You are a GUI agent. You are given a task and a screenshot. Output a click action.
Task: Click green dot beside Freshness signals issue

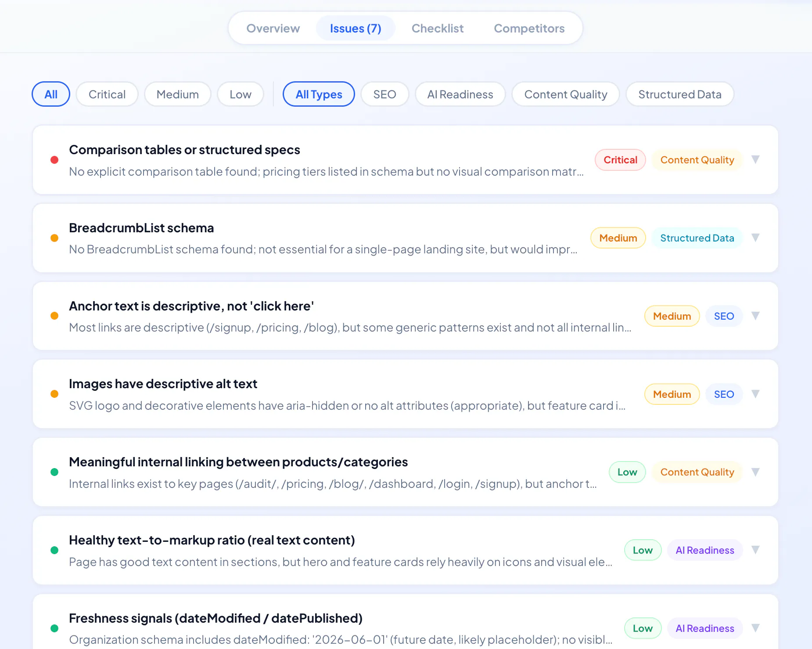(x=54, y=628)
